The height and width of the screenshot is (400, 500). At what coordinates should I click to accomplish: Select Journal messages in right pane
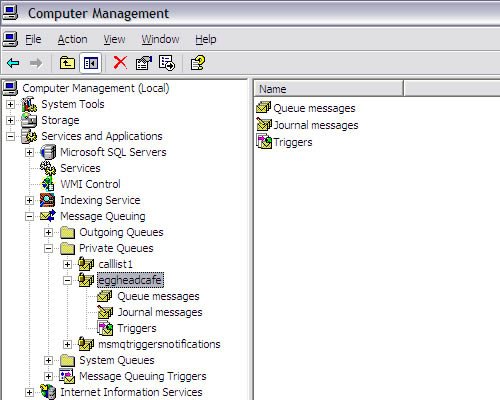[316, 125]
